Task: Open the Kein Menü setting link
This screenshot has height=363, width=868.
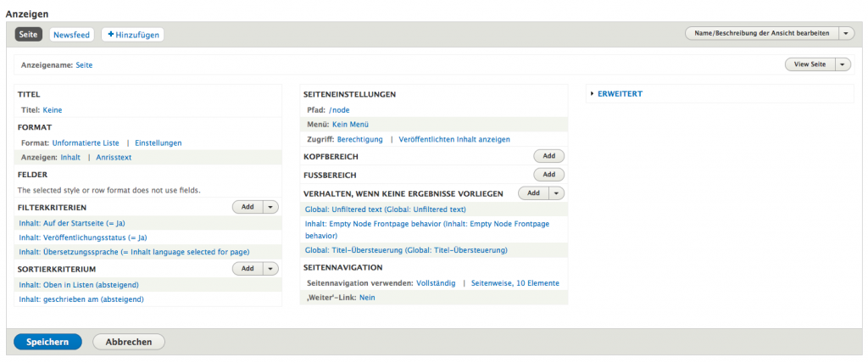Action: (350, 125)
